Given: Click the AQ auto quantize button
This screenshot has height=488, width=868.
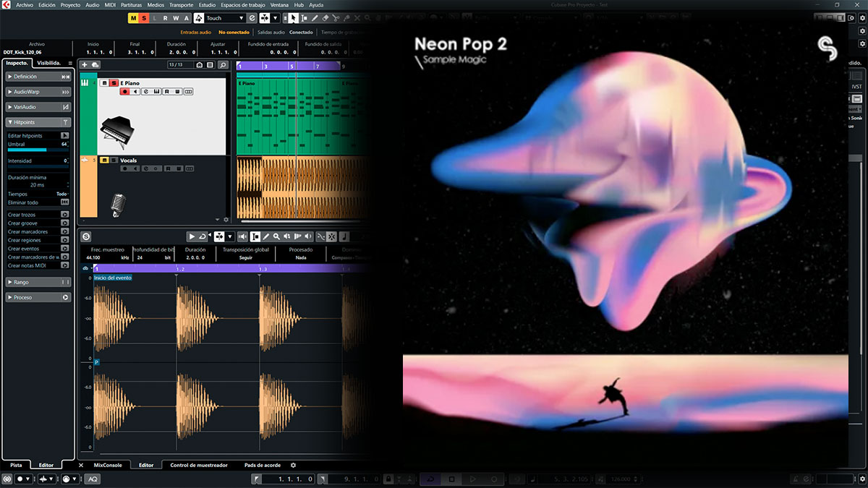Looking at the screenshot, I should point(93,479).
